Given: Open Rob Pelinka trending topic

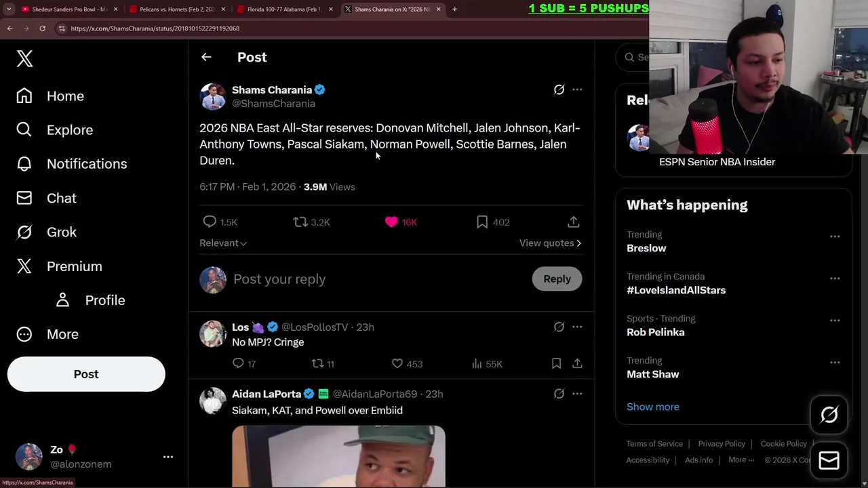Looking at the screenshot, I should click(x=656, y=332).
